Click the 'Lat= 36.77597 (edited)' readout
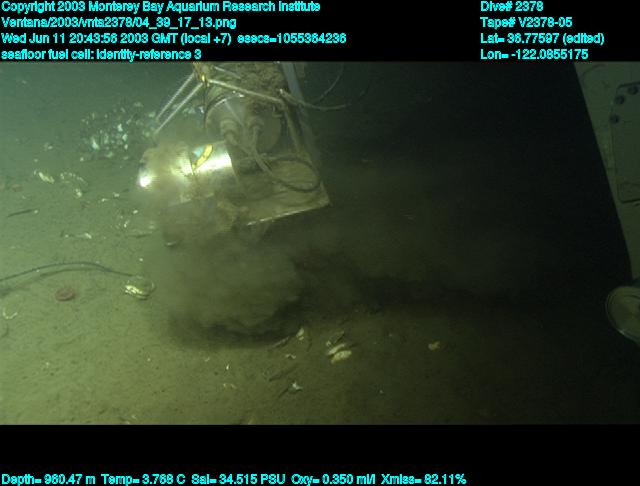 (542, 38)
